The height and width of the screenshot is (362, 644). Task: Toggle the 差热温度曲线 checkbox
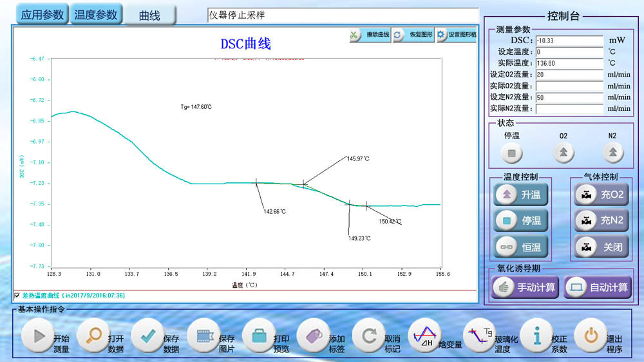tap(17, 296)
